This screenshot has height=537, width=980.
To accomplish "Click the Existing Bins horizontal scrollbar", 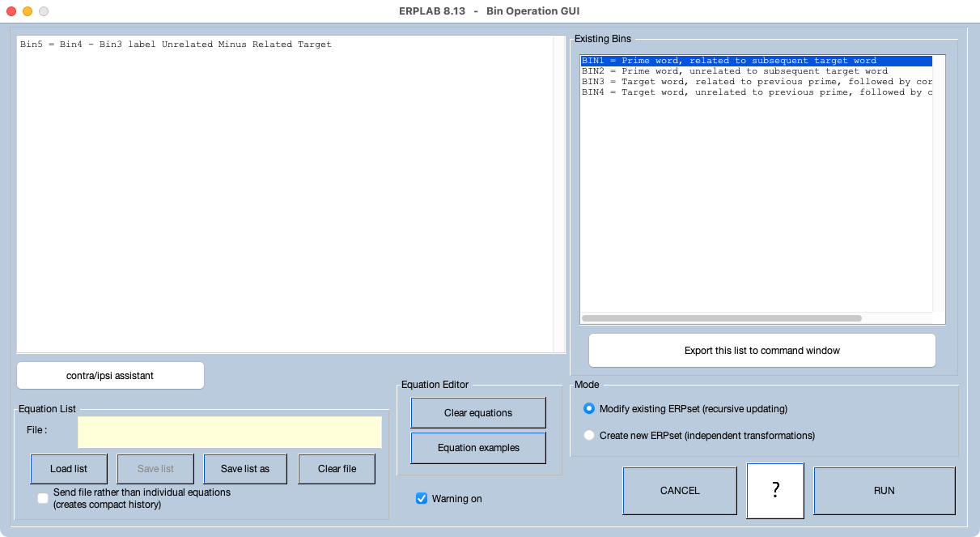I will pyautogui.click(x=721, y=318).
